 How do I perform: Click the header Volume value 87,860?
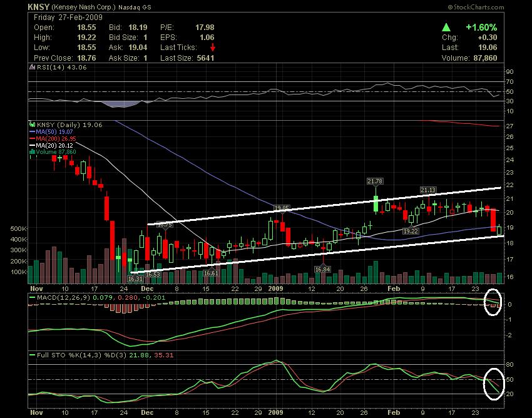coord(485,58)
